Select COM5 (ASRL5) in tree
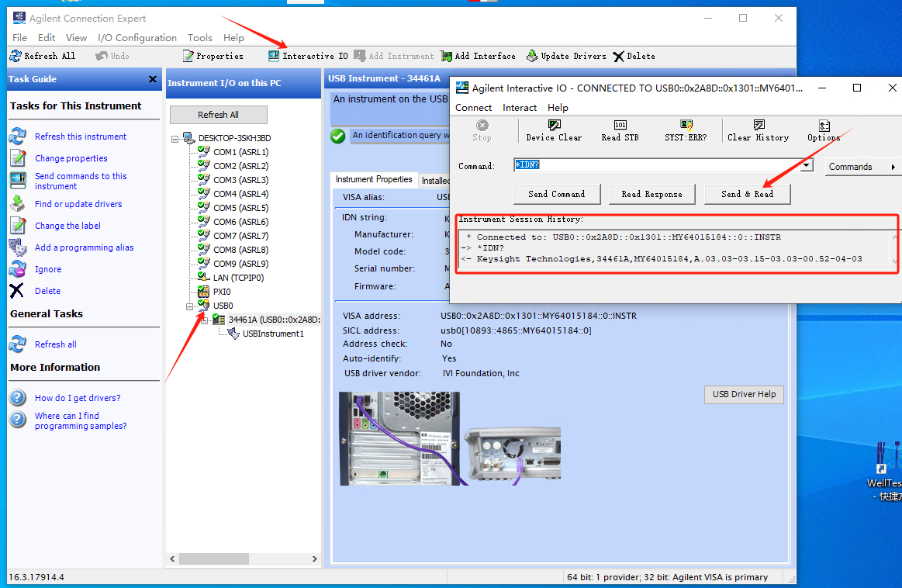This screenshot has width=902, height=588. 240,208
